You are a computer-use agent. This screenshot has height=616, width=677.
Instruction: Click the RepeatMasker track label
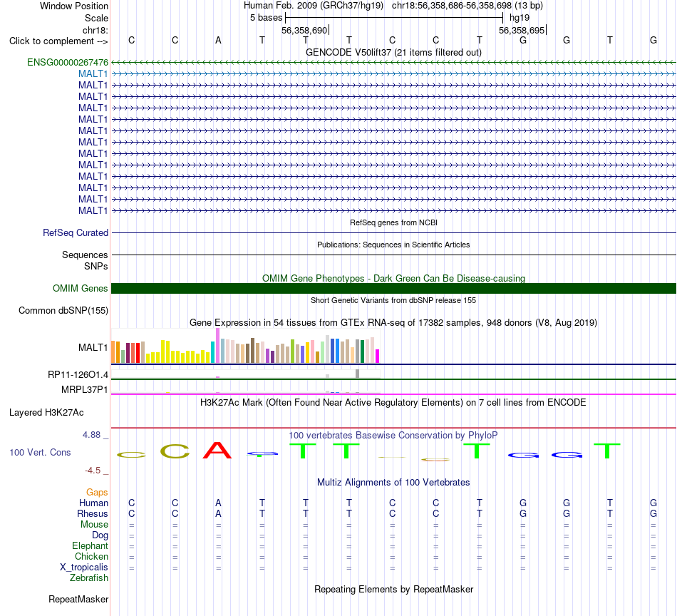point(78,599)
